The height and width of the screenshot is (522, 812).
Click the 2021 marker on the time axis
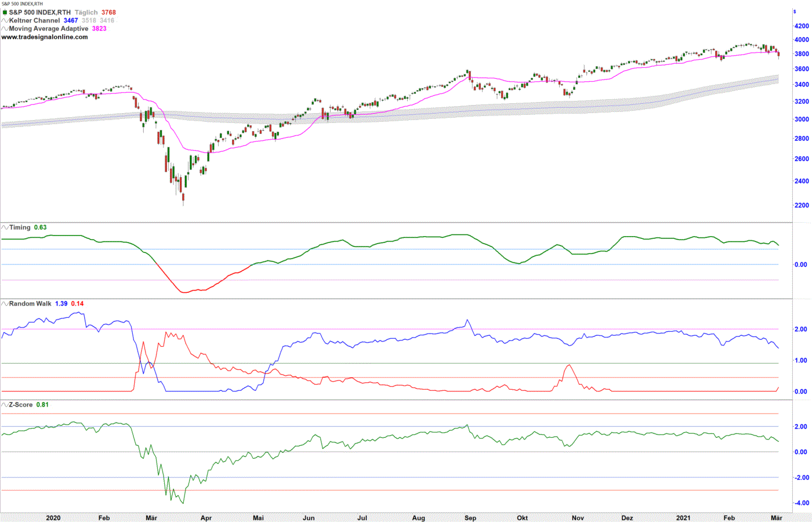point(683,517)
